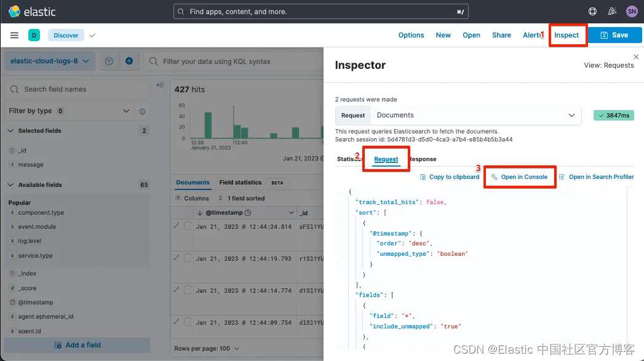Click Open in Search Profiler
The height and width of the screenshot is (361, 644).
point(596,177)
